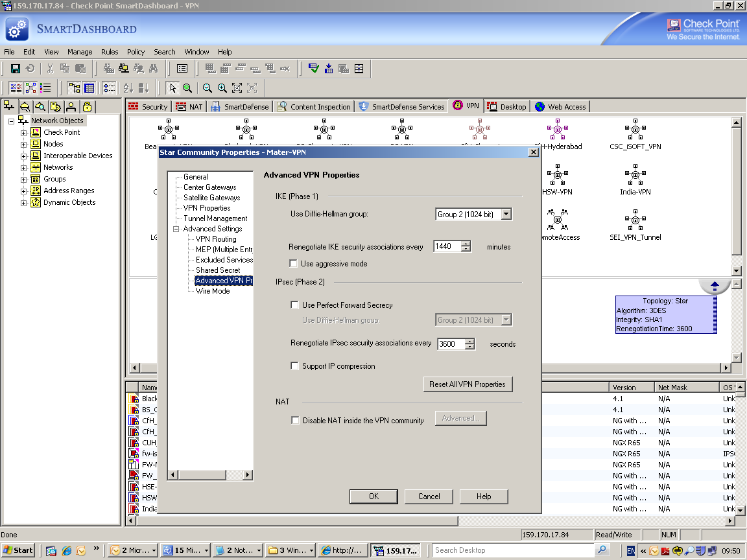Click the IPsec renegotiation seconds field

click(x=451, y=344)
